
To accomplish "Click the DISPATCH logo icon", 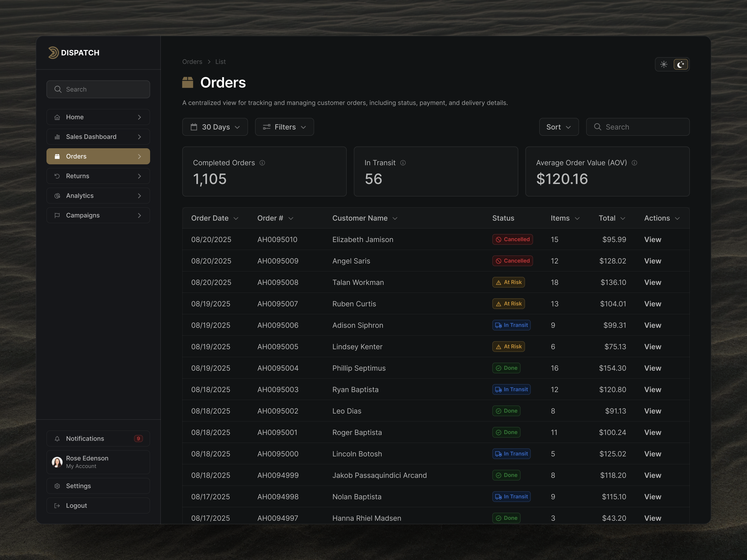I will point(53,52).
